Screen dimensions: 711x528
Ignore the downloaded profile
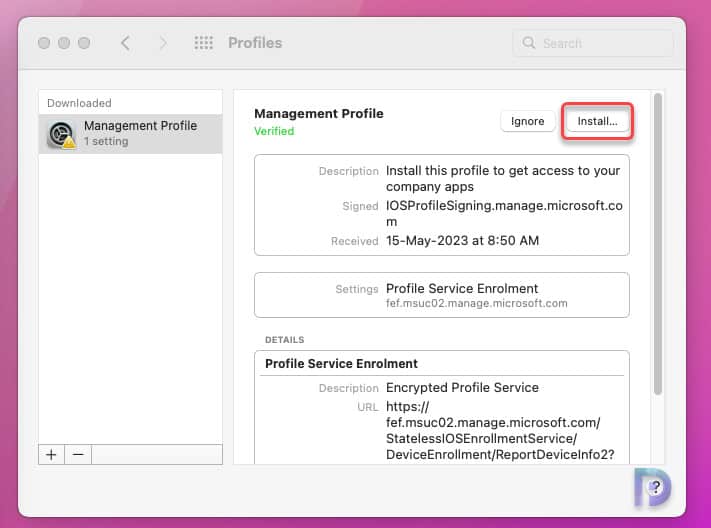pos(527,121)
